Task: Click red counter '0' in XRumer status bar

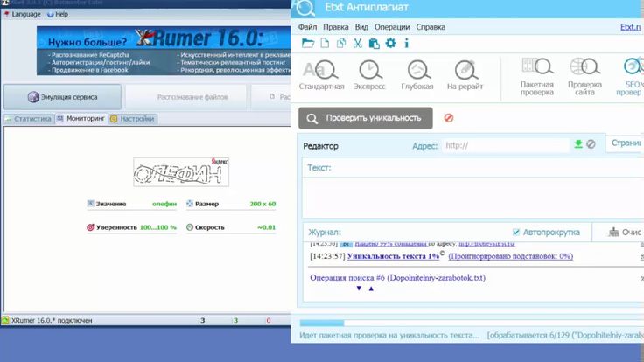Action: [x=269, y=321]
